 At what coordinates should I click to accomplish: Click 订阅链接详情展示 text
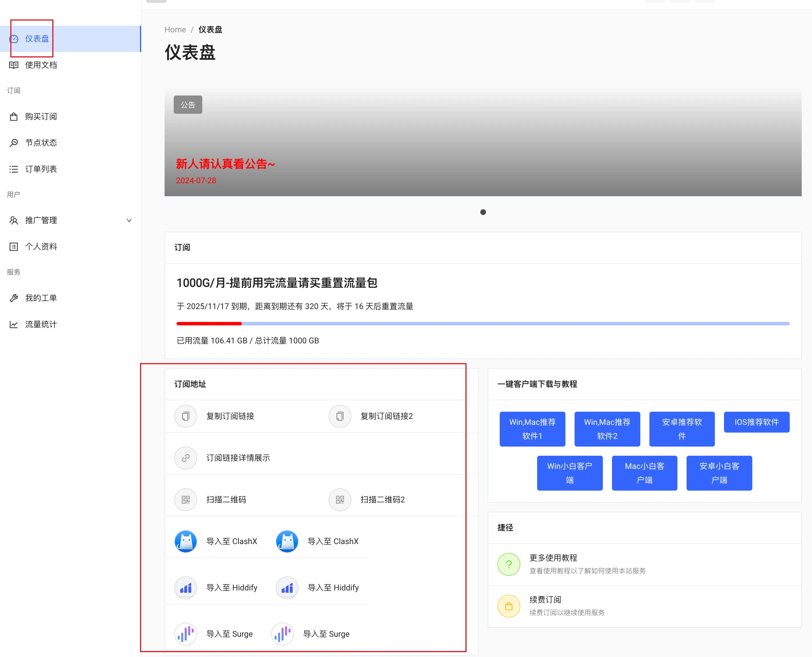[x=238, y=458]
